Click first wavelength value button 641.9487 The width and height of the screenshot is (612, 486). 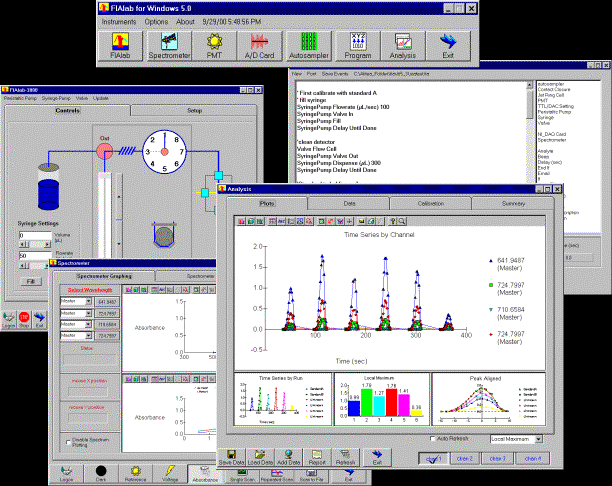pos(107,302)
